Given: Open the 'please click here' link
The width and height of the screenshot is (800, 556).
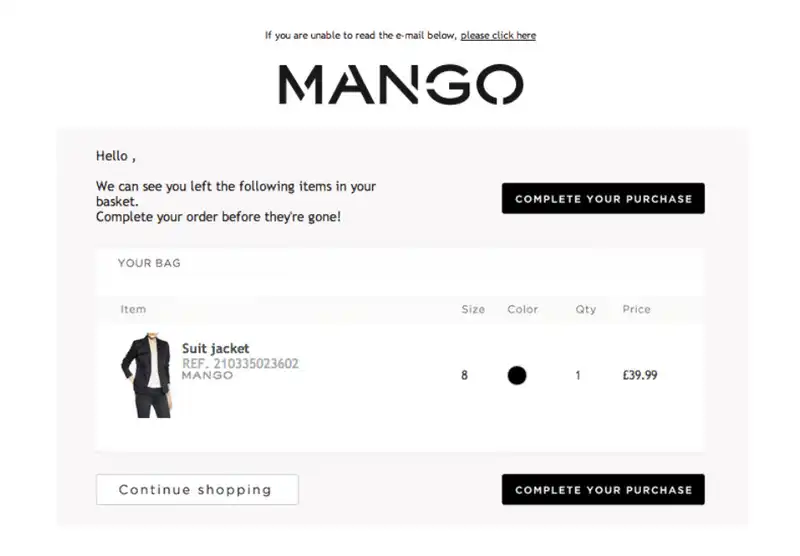Looking at the screenshot, I should 498,35.
